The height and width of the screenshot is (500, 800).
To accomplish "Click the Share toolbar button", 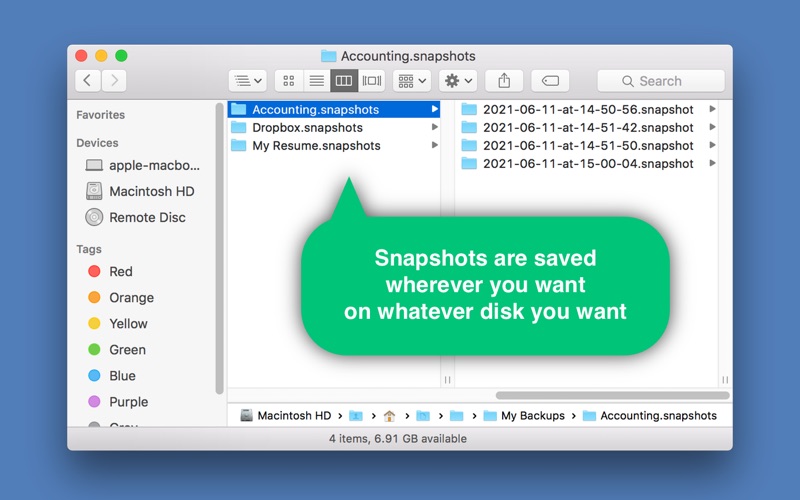I will [x=504, y=81].
